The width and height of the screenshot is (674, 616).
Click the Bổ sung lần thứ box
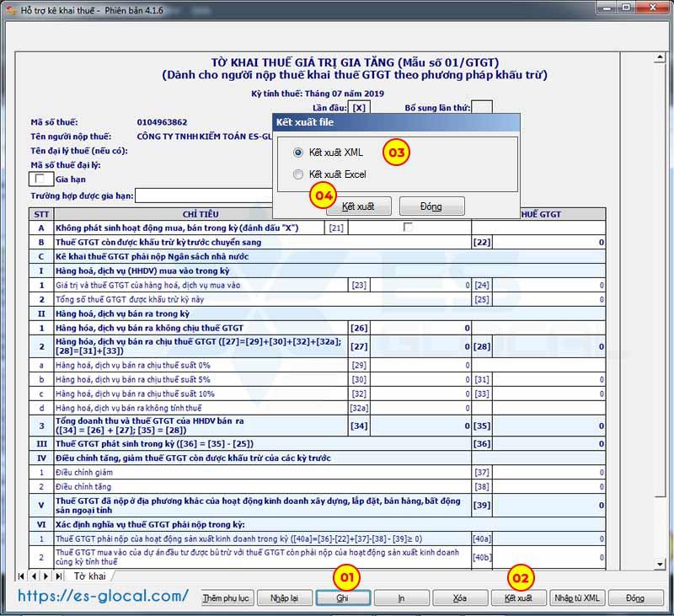[x=482, y=107]
